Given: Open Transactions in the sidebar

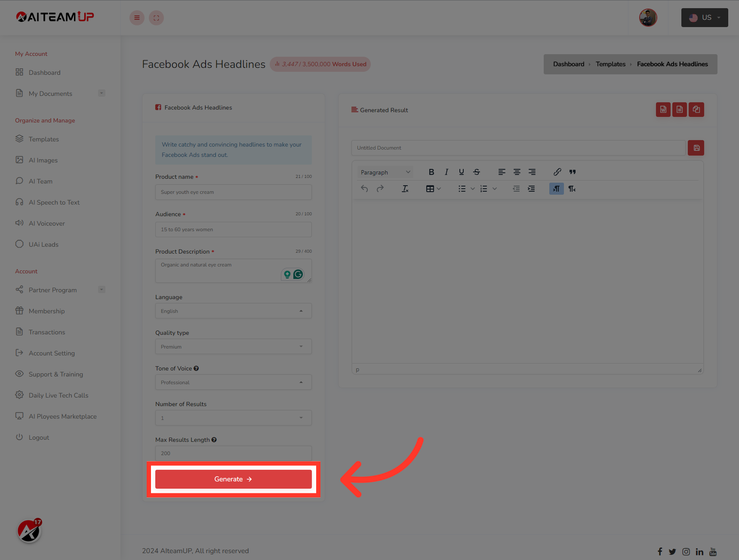Looking at the screenshot, I should coord(47,332).
